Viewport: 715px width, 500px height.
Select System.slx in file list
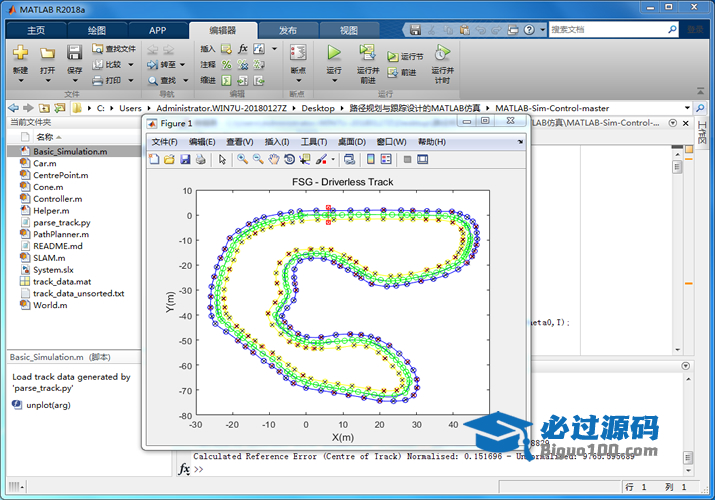tap(74, 270)
